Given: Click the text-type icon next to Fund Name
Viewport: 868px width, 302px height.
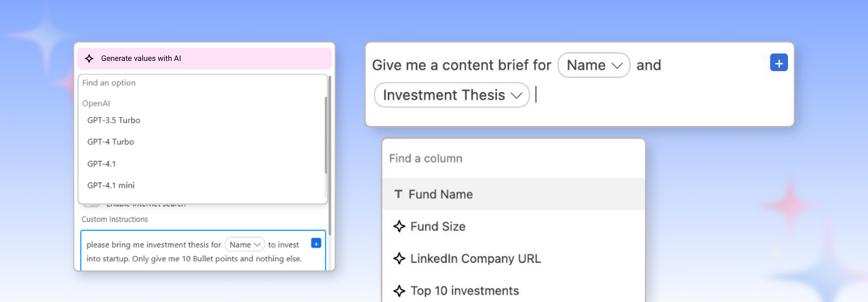Looking at the screenshot, I should (x=398, y=194).
